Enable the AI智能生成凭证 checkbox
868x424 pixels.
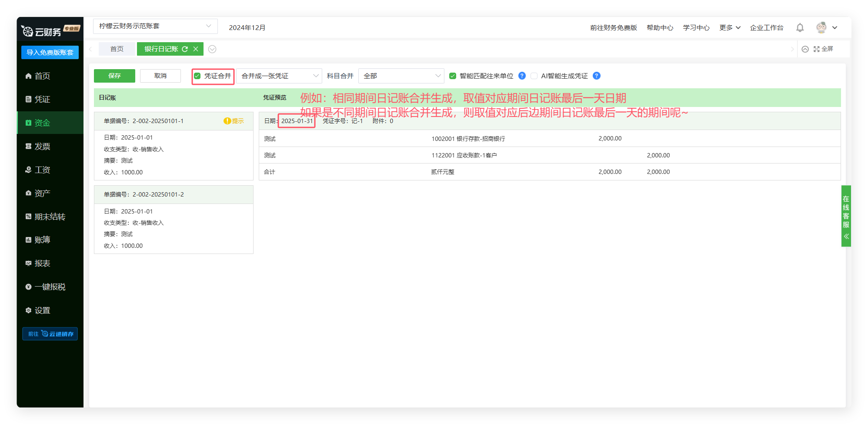[534, 76]
